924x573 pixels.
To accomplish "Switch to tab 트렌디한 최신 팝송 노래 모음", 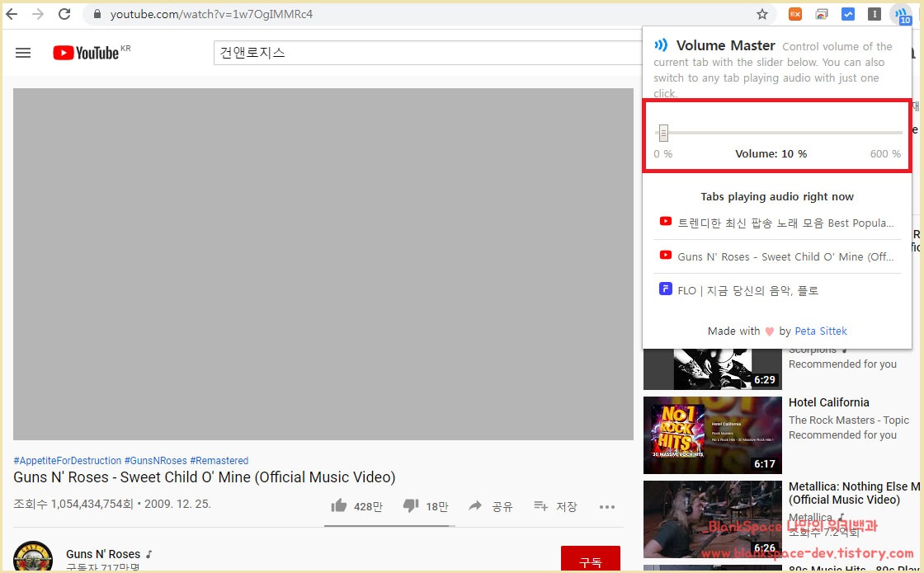I will tap(777, 223).
